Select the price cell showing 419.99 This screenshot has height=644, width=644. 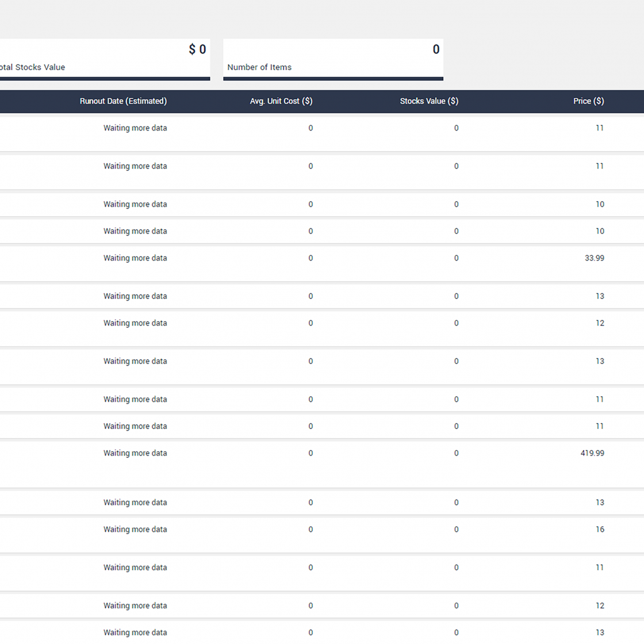[x=593, y=453]
